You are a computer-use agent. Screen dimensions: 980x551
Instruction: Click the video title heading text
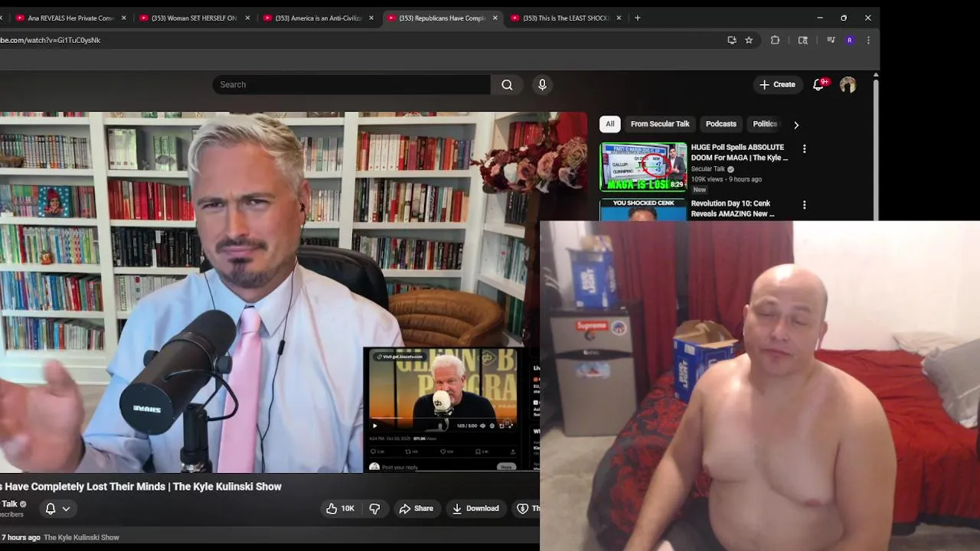pos(141,487)
